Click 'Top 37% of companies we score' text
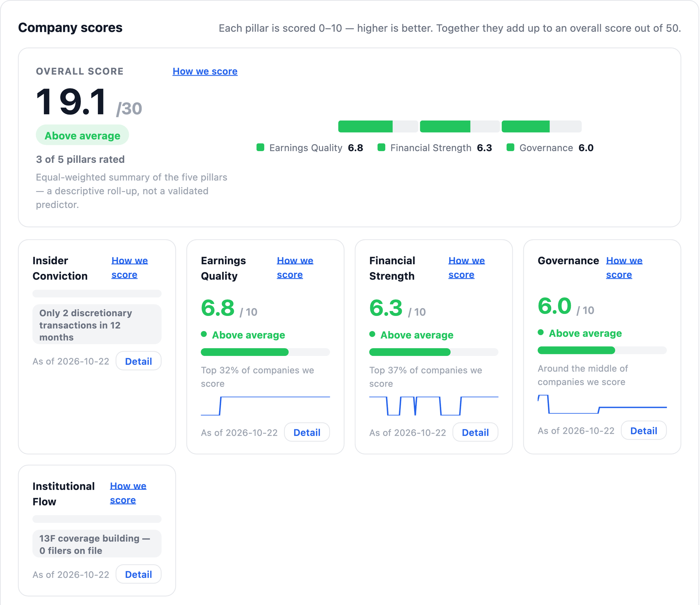Image resolution: width=700 pixels, height=605 pixels. [426, 377]
